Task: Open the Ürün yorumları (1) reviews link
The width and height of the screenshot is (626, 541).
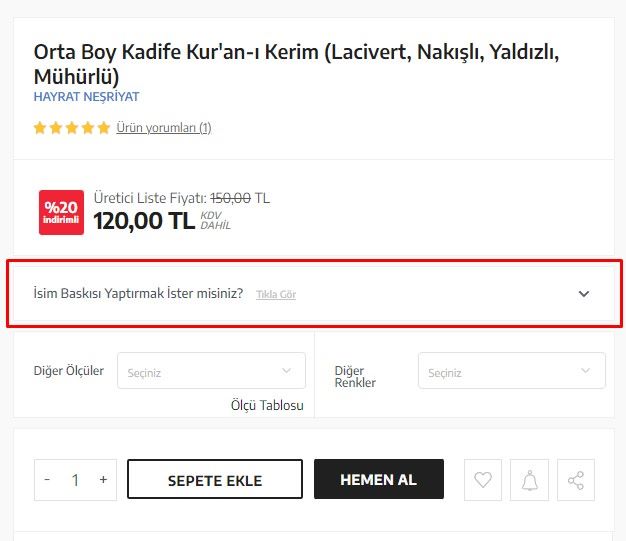Action: 164,128
